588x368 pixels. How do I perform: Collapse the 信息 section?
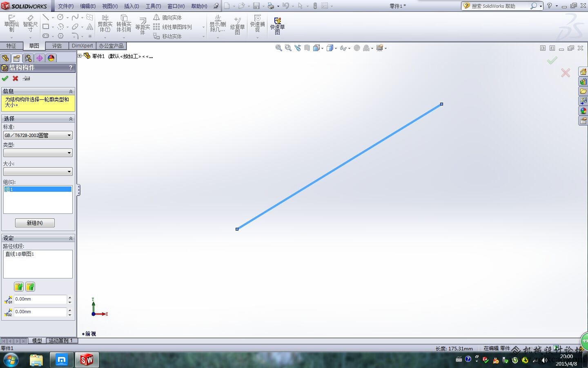coord(71,91)
